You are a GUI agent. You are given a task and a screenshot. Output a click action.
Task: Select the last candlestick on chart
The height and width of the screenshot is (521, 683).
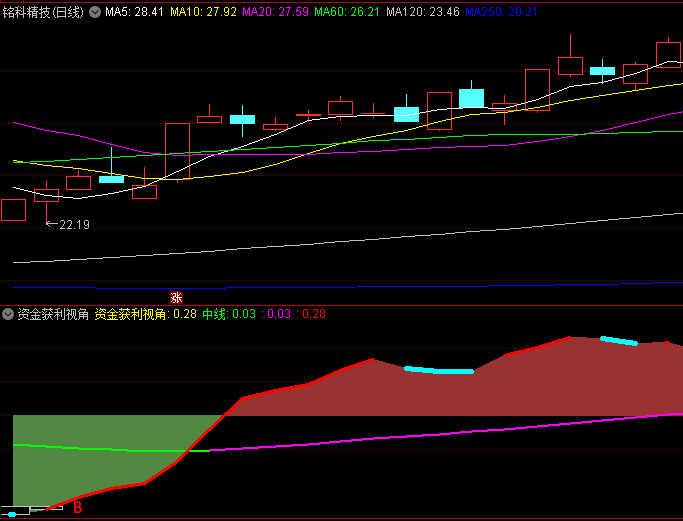click(x=669, y=53)
